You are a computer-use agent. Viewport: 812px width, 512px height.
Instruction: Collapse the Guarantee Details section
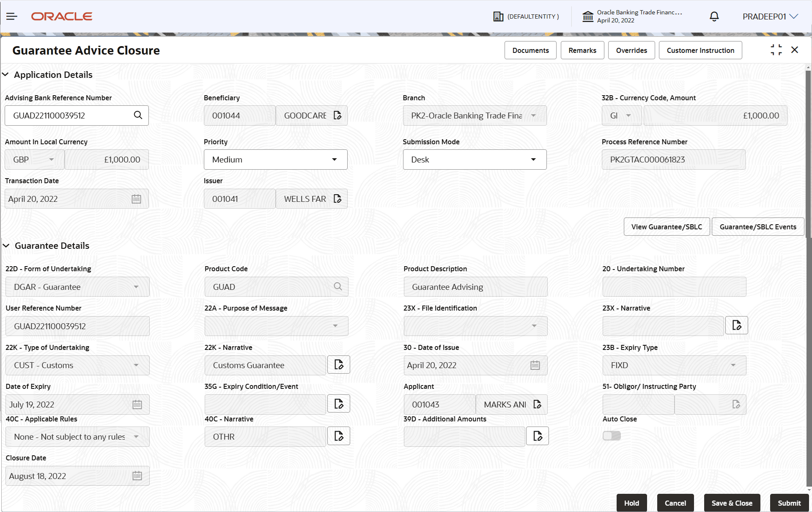click(6, 245)
